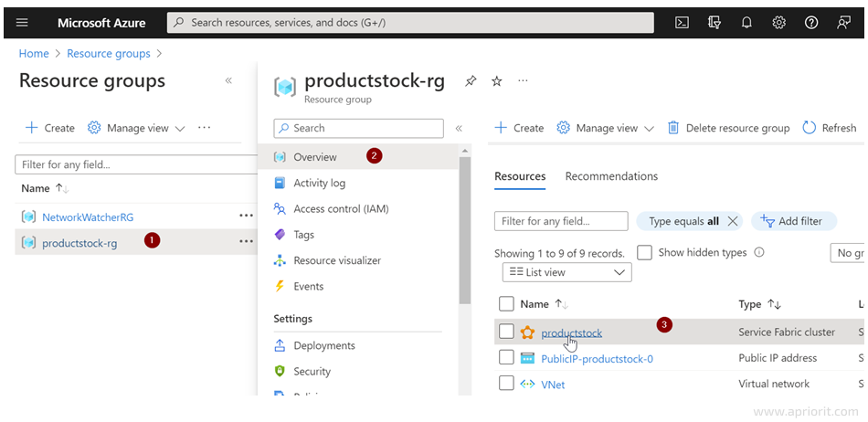Open more options for productstock-rg row

coord(246,242)
